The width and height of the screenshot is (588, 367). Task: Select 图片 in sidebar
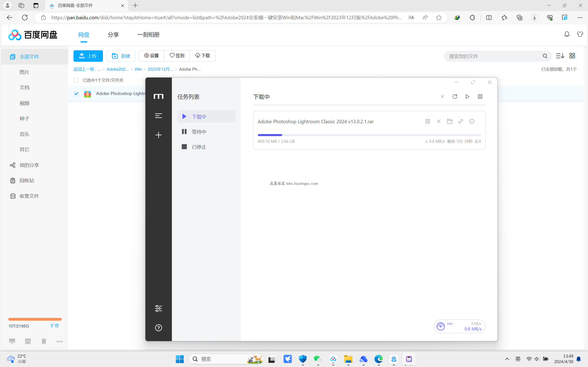coord(24,72)
